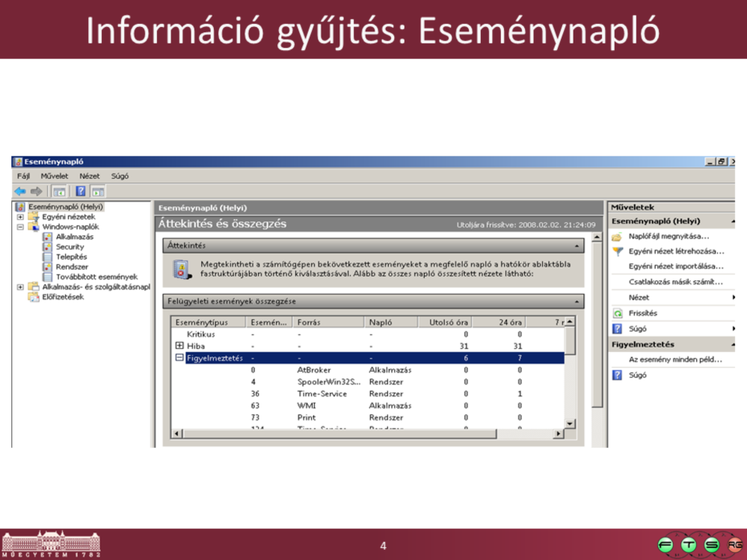Click the summary pane scroll up arrow
This screenshot has height=560, width=747.
tap(597, 237)
